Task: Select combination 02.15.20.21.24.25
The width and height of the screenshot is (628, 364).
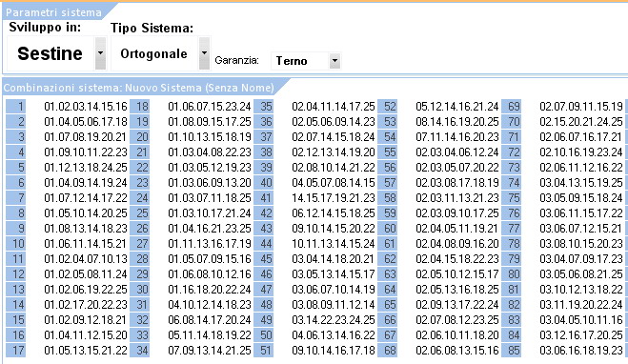Action: click(581, 122)
